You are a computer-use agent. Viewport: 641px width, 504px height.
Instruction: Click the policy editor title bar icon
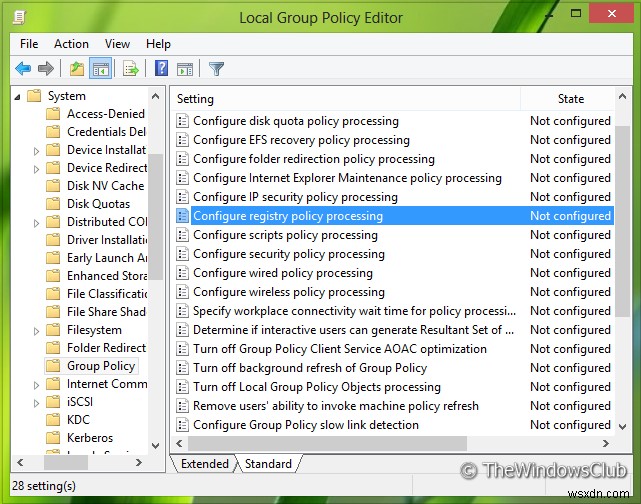tap(19, 17)
